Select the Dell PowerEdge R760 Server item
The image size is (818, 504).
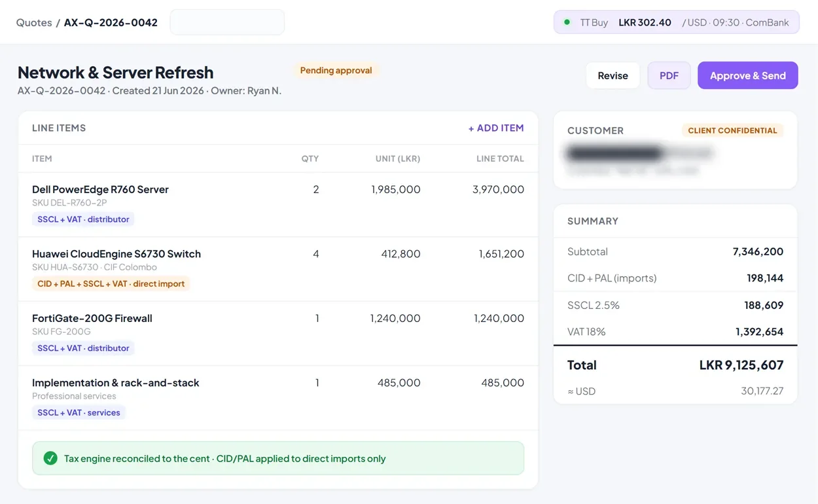[100, 189]
